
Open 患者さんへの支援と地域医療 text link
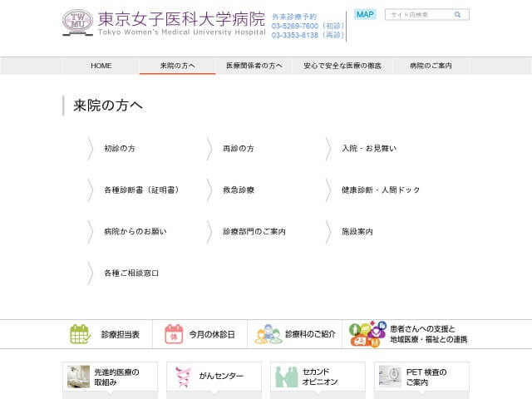[x=429, y=334]
